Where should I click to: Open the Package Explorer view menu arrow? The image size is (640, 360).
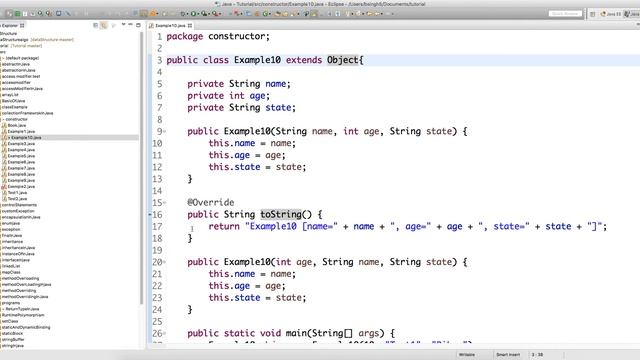123,25
